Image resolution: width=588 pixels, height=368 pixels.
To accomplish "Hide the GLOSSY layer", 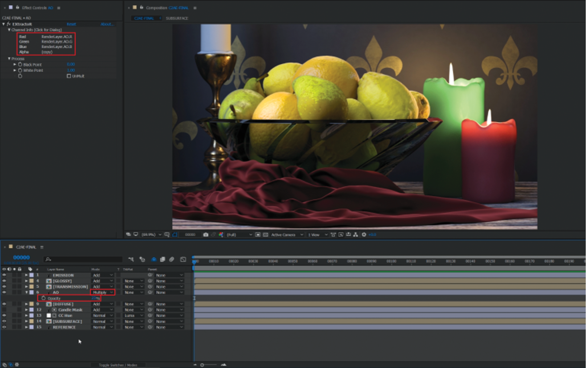I will [4, 281].
